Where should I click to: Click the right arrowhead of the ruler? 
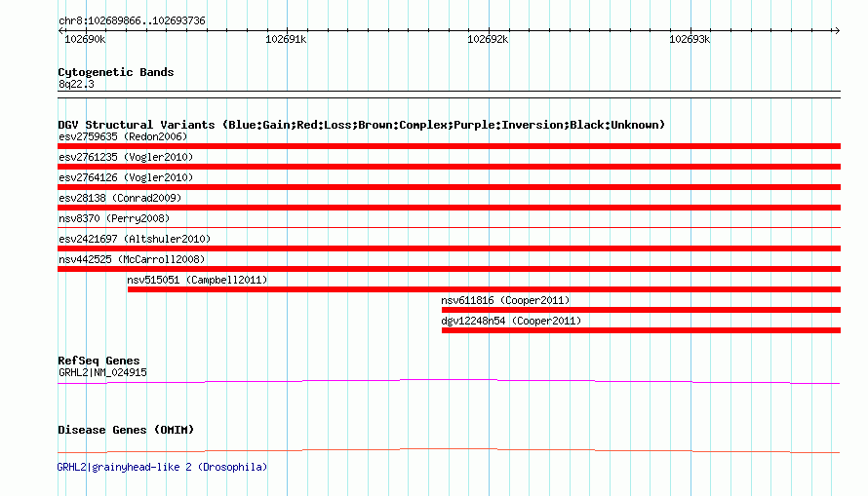point(837,31)
